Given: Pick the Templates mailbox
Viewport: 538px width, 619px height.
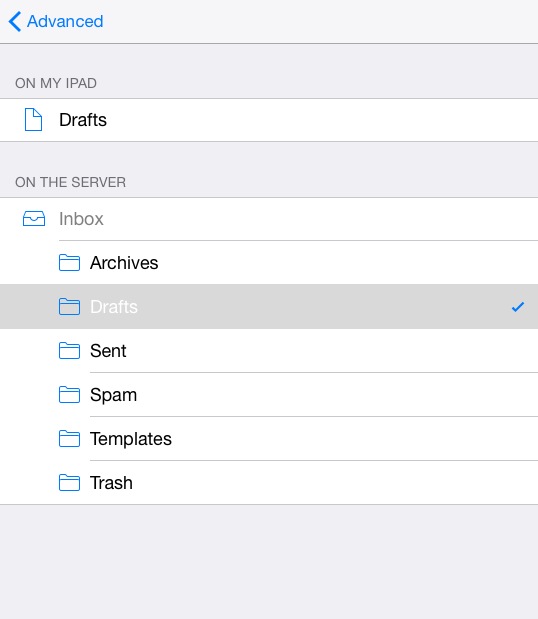Looking at the screenshot, I should click(269, 439).
